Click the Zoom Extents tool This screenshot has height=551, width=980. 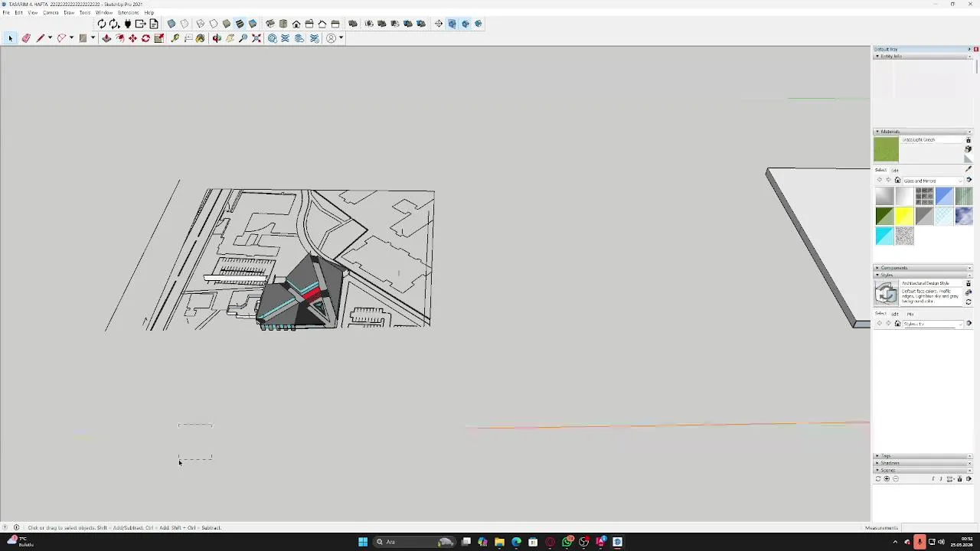coord(256,38)
